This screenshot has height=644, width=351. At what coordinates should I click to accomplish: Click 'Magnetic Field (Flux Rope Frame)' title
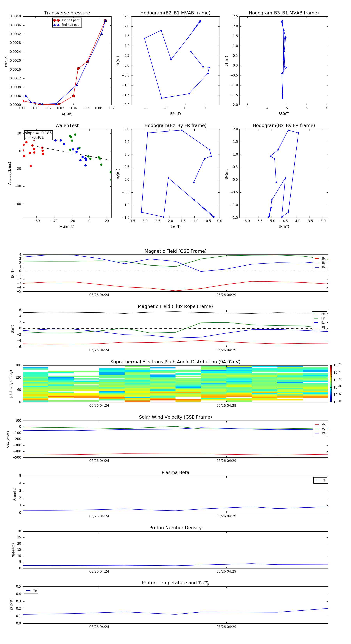coord(175,307)
